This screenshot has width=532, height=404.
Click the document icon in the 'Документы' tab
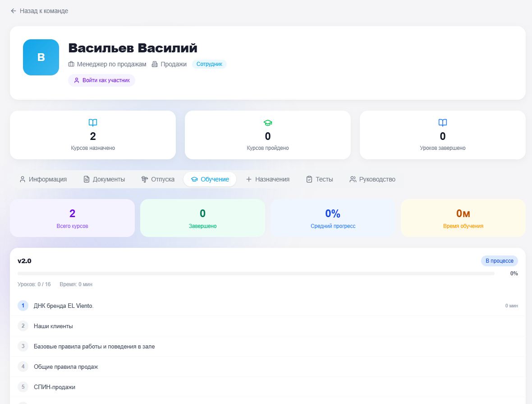click(87, 179)
